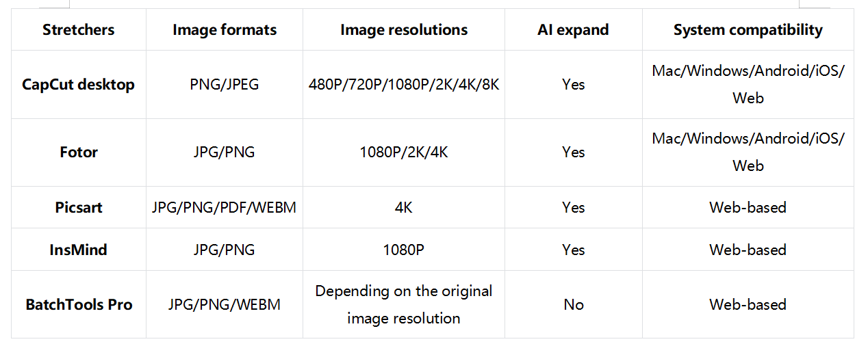The width and height of the screenshot is (868, 346).
Task: Click the BatchTools Pro row label
Action: coord(79,304)
